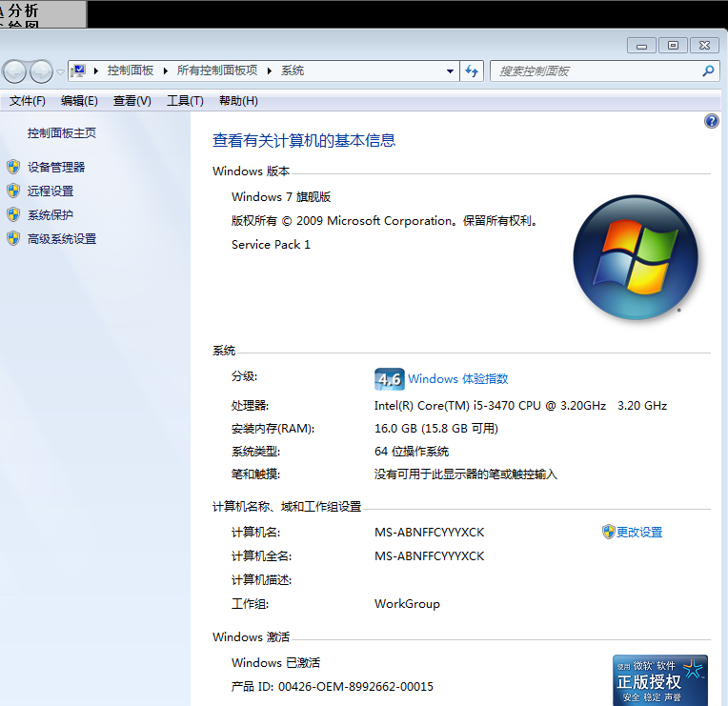This screenshot has height=706, width=728.
Task: Go to 控制面板主页
Action: (62, 133)
